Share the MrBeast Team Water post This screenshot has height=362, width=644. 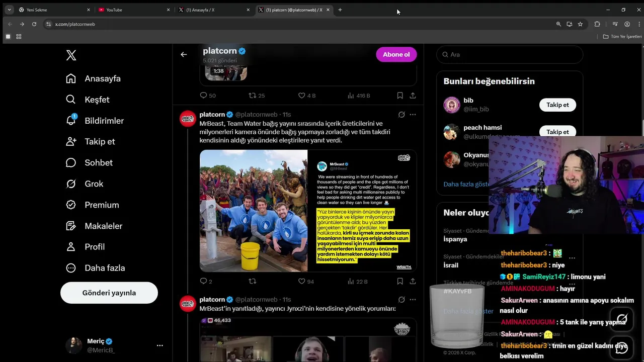point(413,282)
